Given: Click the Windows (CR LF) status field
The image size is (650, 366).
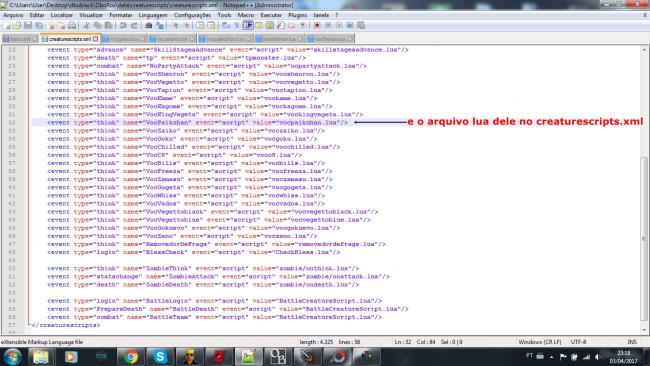Looking at the screenshot, I should (x=539, y=342).
